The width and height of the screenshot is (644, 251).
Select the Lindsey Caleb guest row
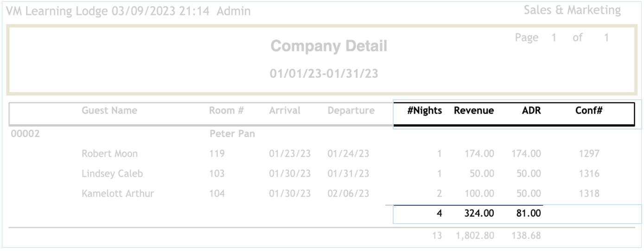coord(112,174)
